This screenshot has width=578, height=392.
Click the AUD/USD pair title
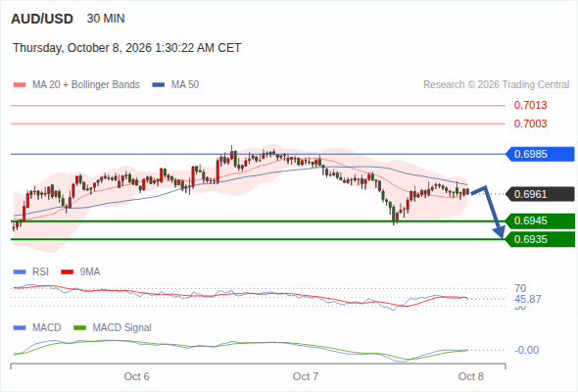point(42,19)
